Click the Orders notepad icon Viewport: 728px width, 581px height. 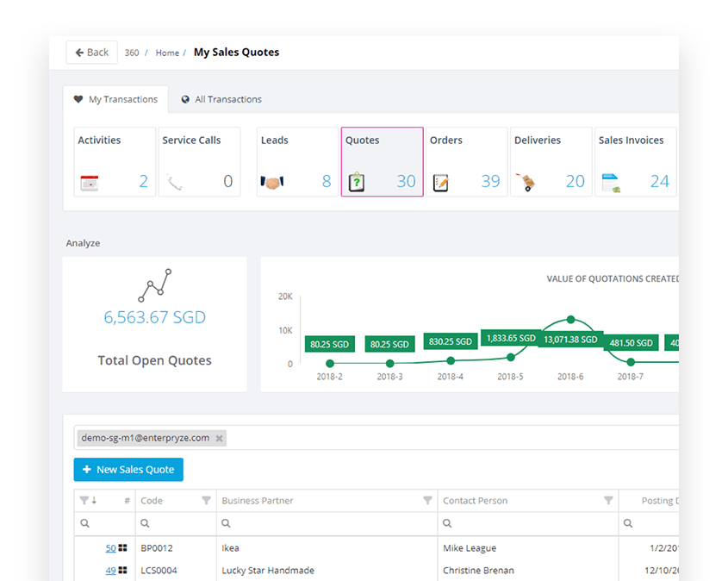point(441,182)
